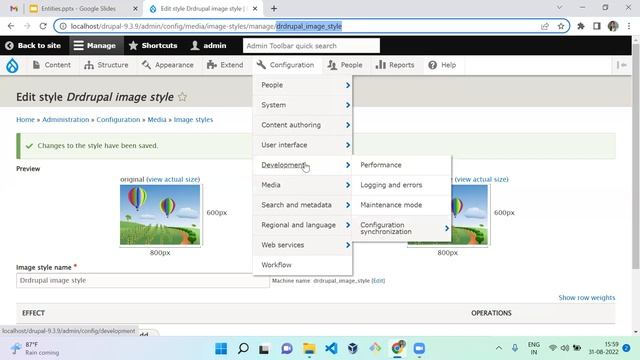Click the Admin Toolbar quick search field

311,46
